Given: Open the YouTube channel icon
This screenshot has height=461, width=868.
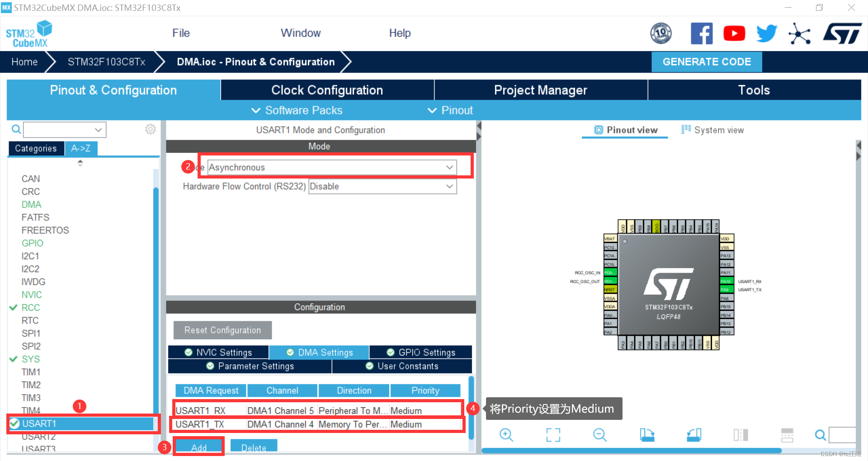Looking at the screenshot, I should point(734,33).
